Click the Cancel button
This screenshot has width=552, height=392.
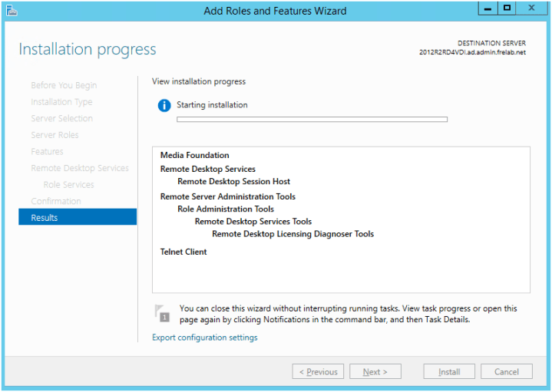506,372
